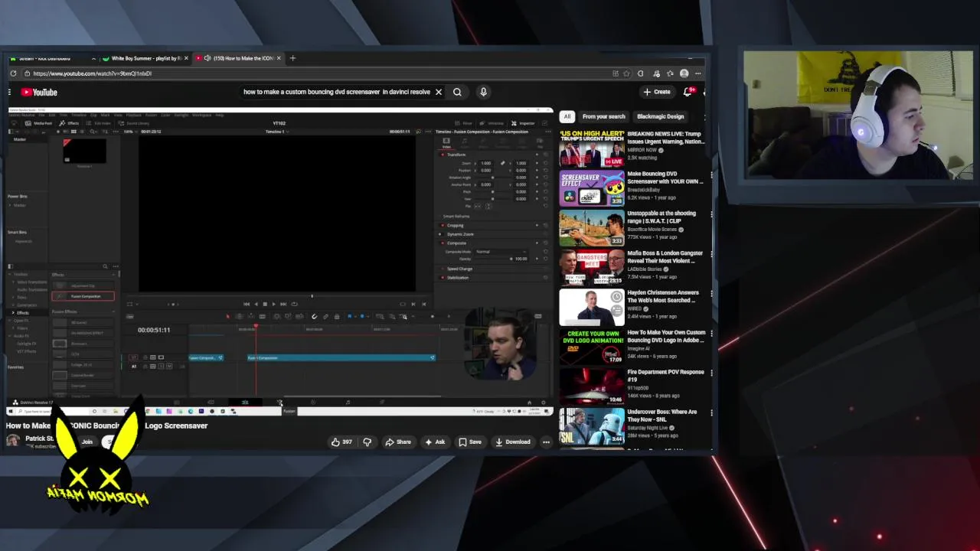Click the search magnifier in the Effects library
This screenshot has width=980, height=551.
click(105, 266)
